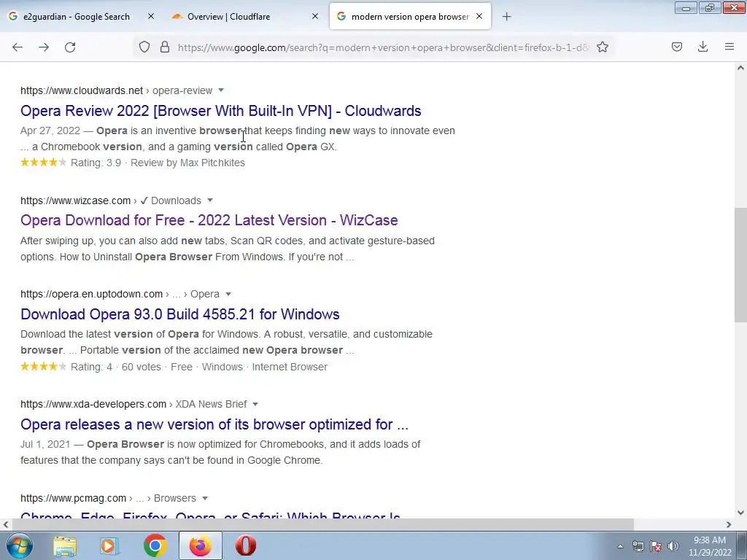
Task: Launch Windows Media Player from the taskbar
Action: coord(109,545)
